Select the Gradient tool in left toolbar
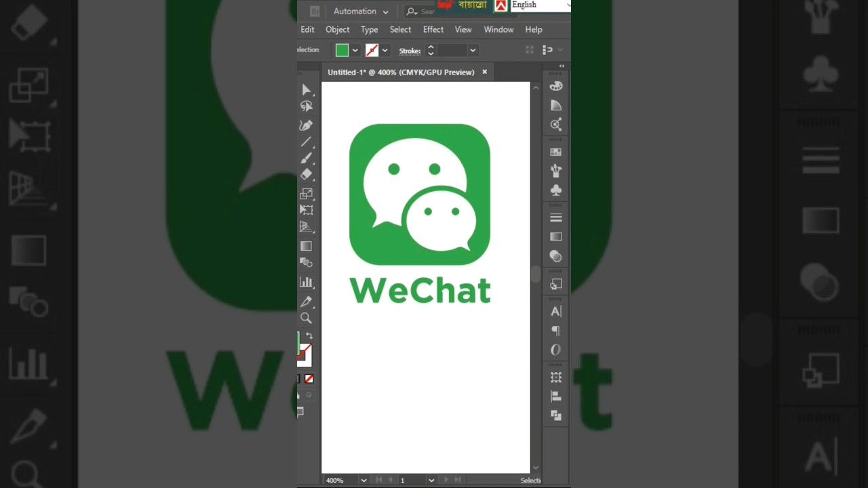Screen dimensions: 868x488 307,246
